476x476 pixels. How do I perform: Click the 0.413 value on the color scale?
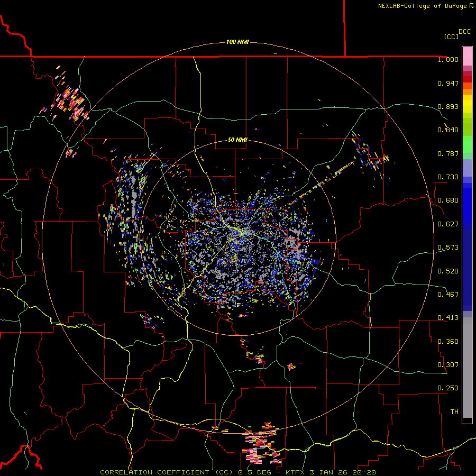click(x=448, y=318)
